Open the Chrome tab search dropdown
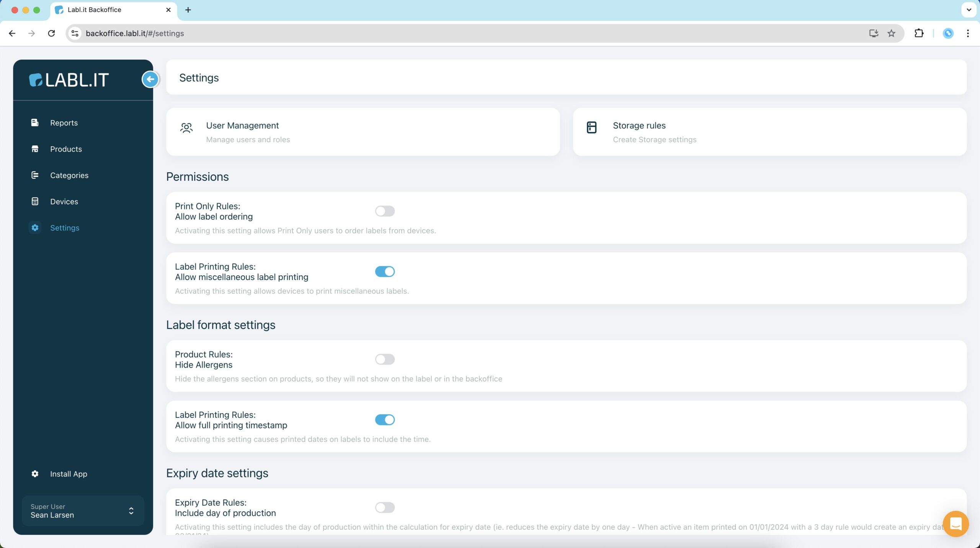Image resolution: width=980 pixels, height=548 pixels. [x=969, y=10]
